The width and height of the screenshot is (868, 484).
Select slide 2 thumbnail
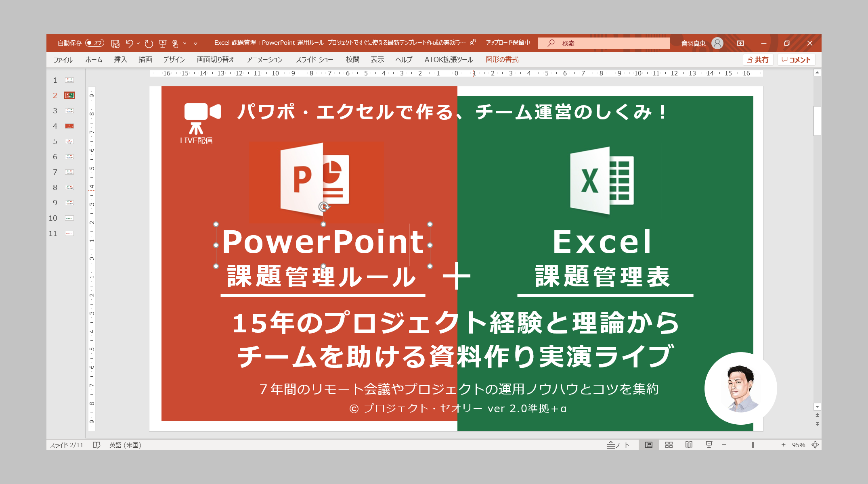click(x=69, y=95)
